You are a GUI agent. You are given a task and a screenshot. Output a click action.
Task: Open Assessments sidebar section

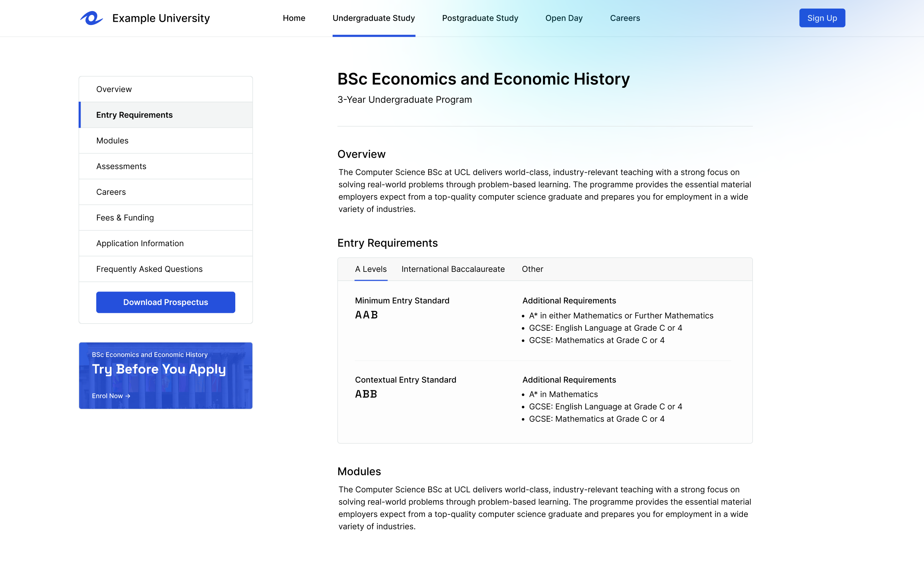pos(166,166)
